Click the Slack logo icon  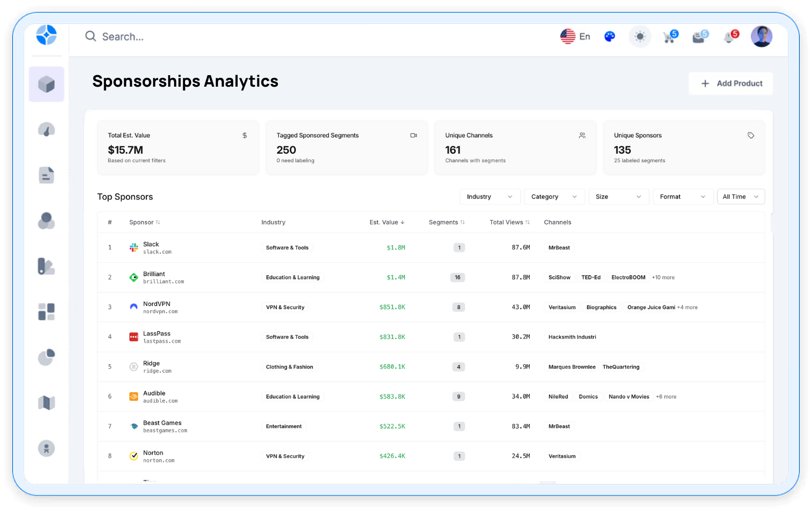click(133, 247)
